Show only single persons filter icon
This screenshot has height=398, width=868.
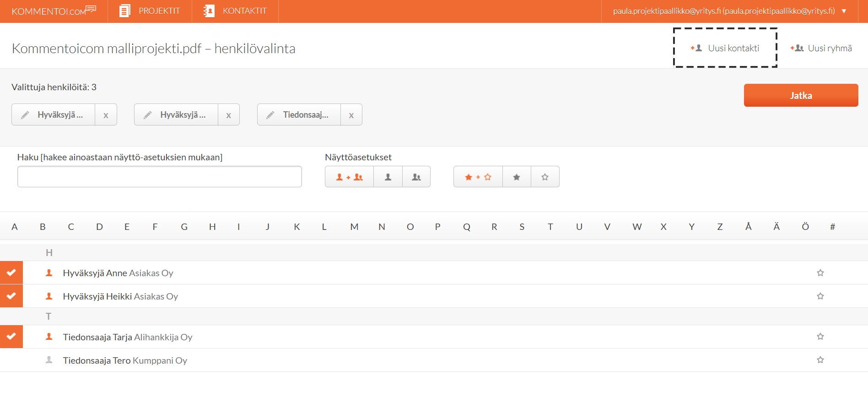(x=388, y=177)
